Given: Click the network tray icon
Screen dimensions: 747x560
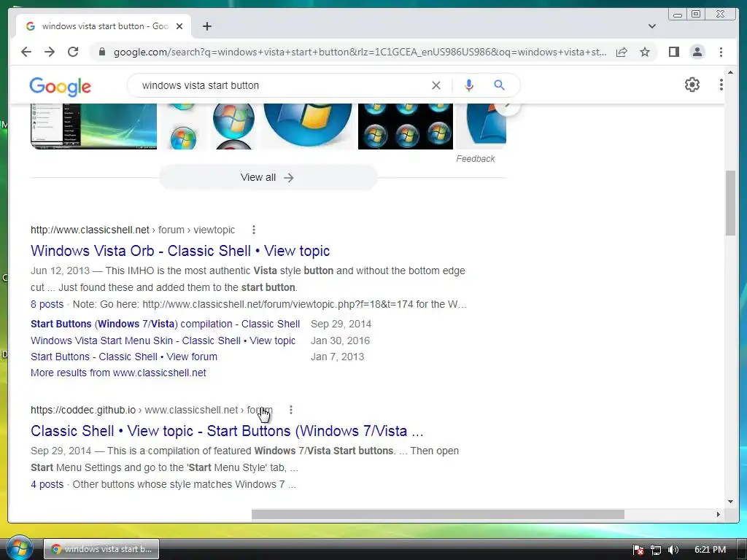Looking at the screenshot, I should (656, 550).
